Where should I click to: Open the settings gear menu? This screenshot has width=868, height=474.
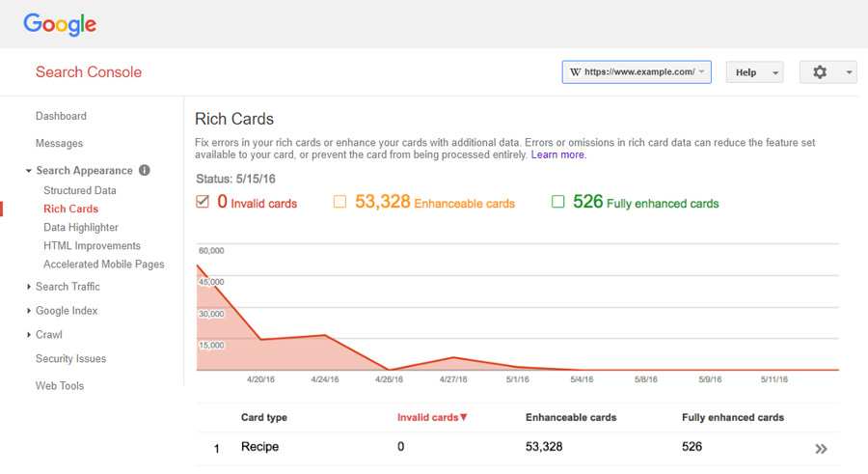pyautogui.click(x=820, y=72)
